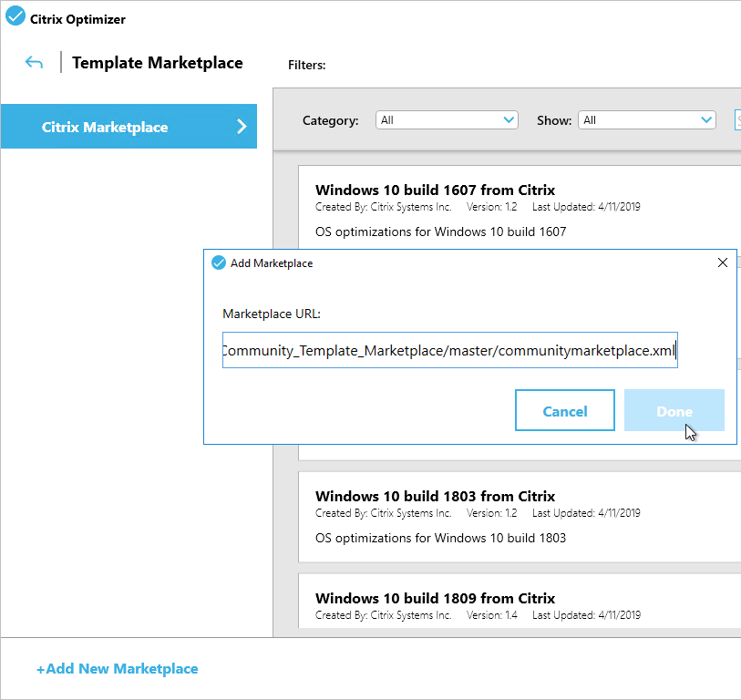Click the Add Marketplace dialog checkmark icon
Screen dimensions: 741x700
click(219, 262)
